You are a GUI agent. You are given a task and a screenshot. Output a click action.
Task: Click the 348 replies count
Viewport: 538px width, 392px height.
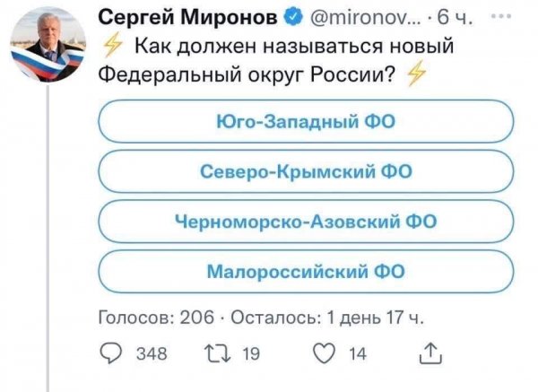point(149,353)
